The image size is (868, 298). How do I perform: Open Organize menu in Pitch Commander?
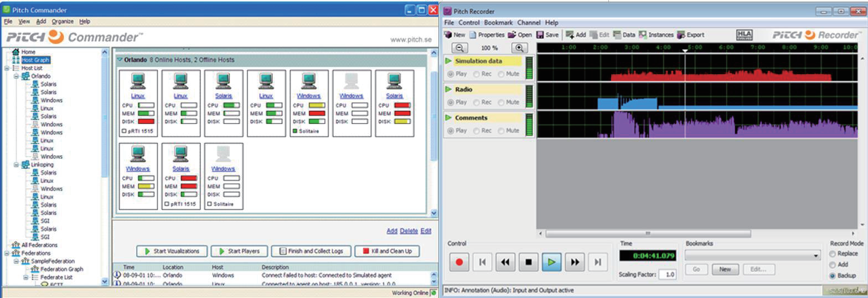coord(63,22)
